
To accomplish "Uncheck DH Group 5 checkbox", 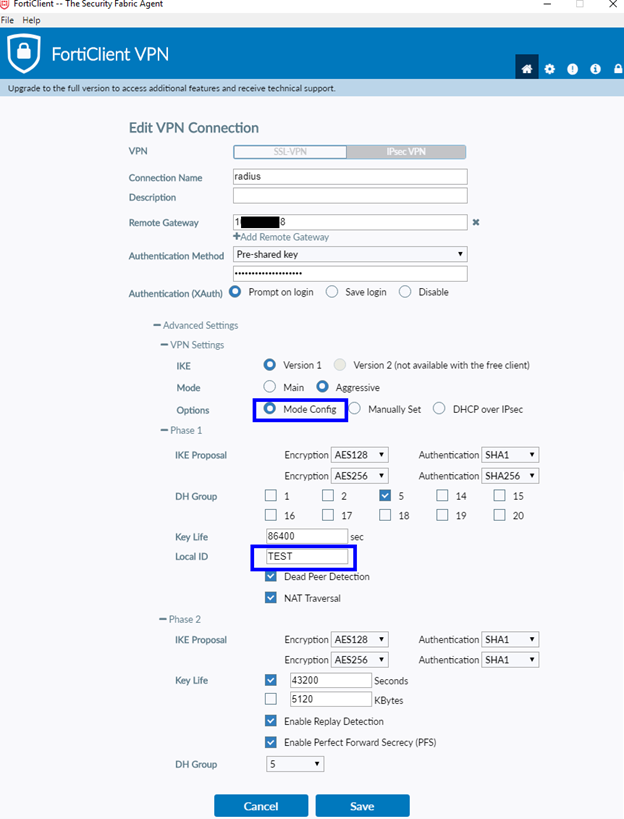I will tap(385, 495).
